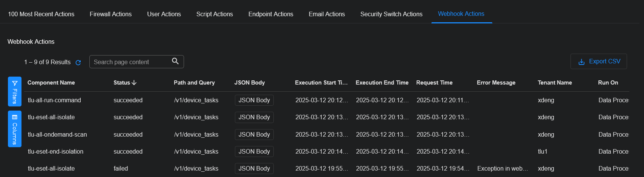Sort by Execution End Time header
The width and height of the screenshot is (644, 177).
[x=382, y=83]
